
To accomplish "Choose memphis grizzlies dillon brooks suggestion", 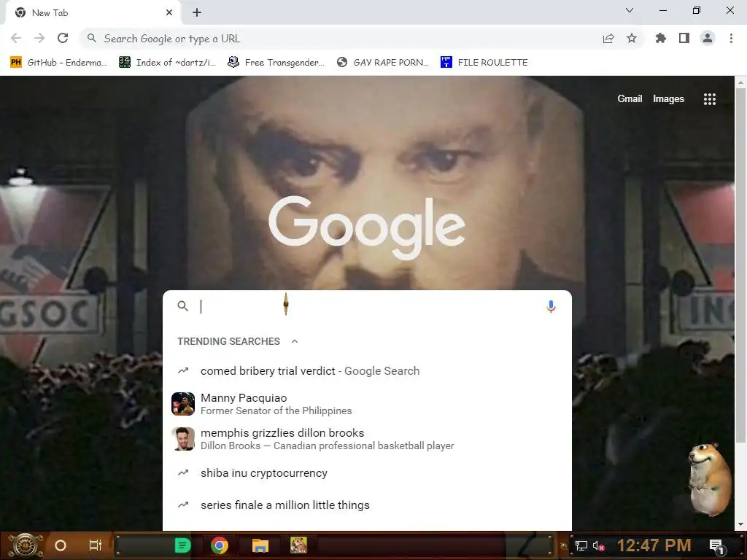I will (x=367, y=439).
